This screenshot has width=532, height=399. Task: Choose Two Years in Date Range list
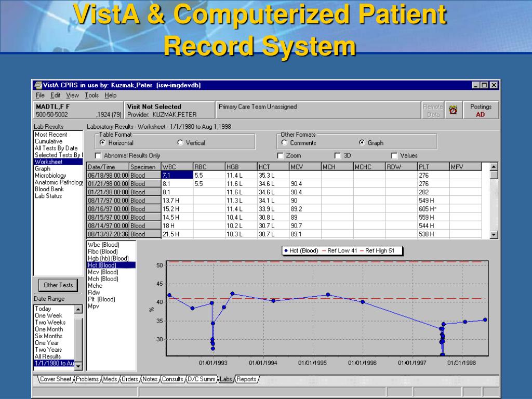[x=48, y=350]
